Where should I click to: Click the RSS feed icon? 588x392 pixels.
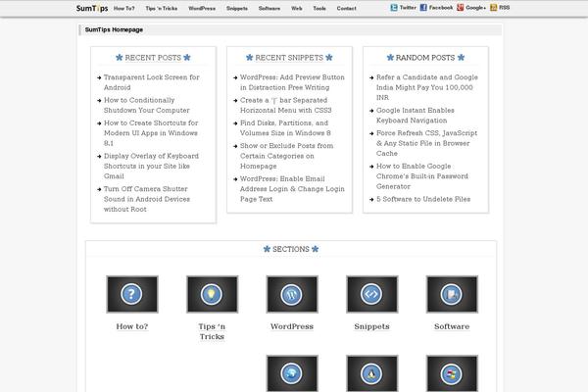[x=494, y=8]
